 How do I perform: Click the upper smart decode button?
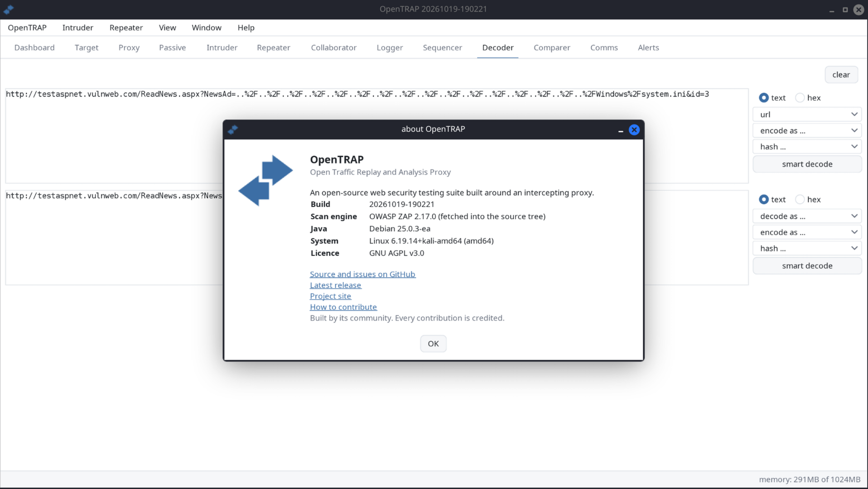[x=807, y=164]
